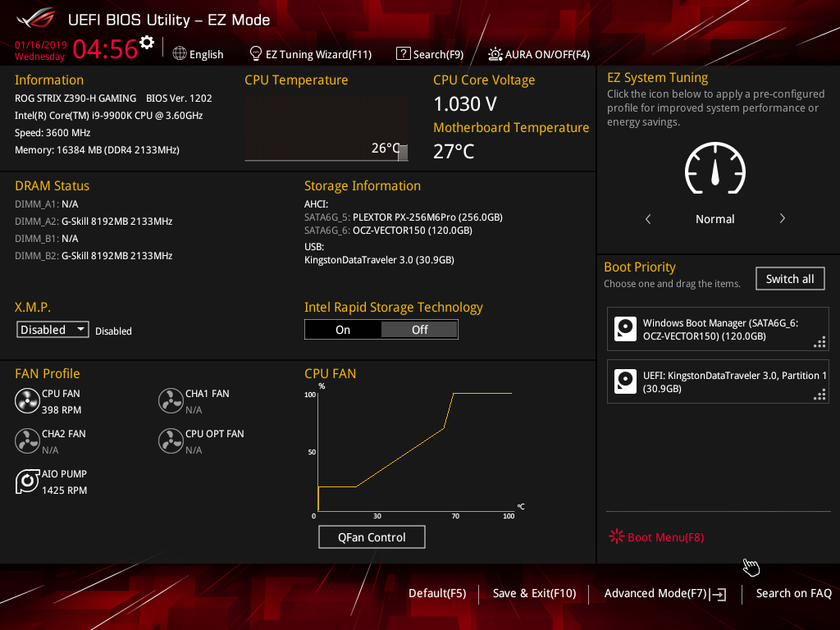
Task: Turn Intel Rapid Storage Technology off
Action: (419, 329)
